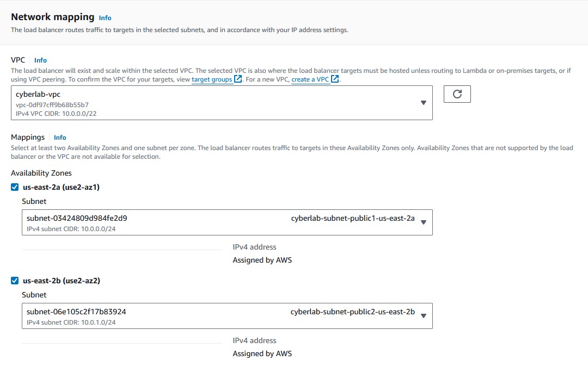This screenshot has width=588, height=373.
Task: Click IPv4 subnet CIDR 10.0.1.0/24 text
Action: tap(71, 322)
